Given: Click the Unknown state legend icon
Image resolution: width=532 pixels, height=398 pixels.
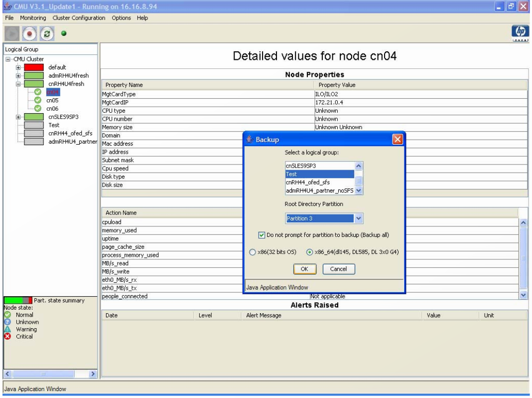Looking at the screenshot, I should tap(7, 322).
